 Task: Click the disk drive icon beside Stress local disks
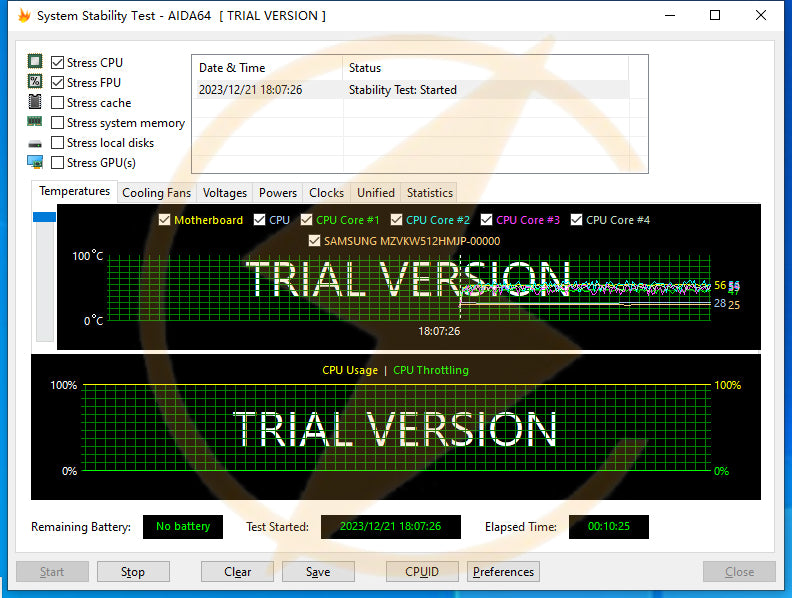pos(35,143)
